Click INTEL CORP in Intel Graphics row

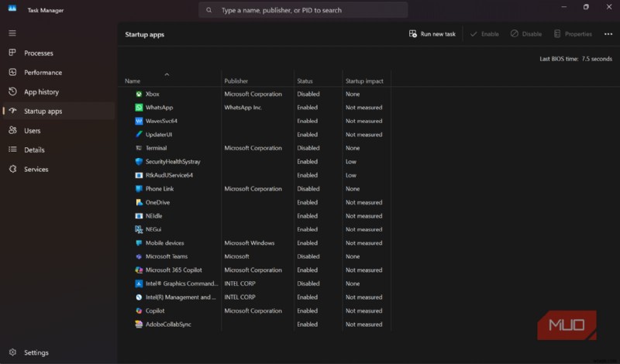pyautogui.click(x=239, y=283)
